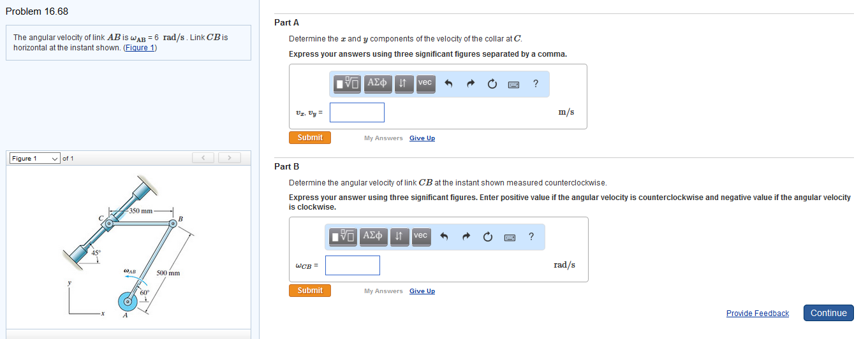Click the reset icon in Part B toolbar
Screen dimensions: 868x339
[488, 236]
